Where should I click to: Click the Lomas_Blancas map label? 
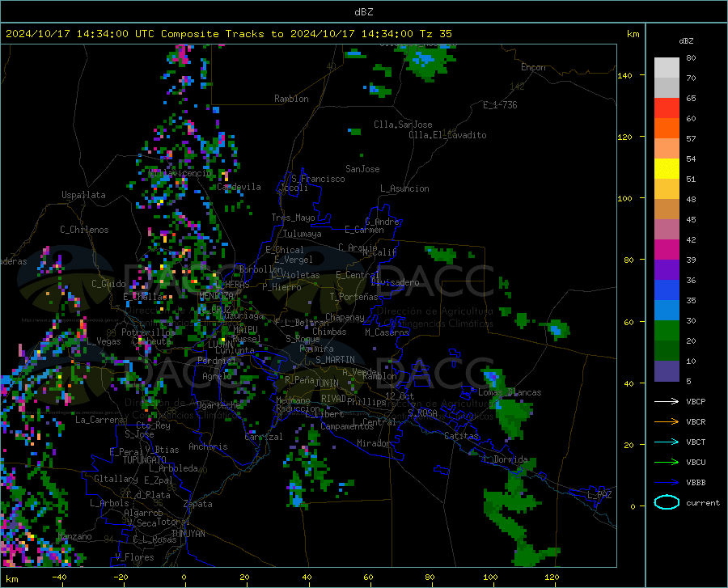click(x=510, y=392)
